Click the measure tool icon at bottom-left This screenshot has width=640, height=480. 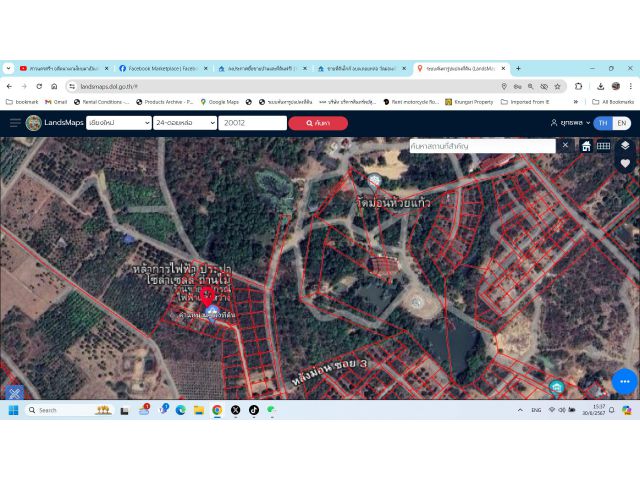coord(15,393)
